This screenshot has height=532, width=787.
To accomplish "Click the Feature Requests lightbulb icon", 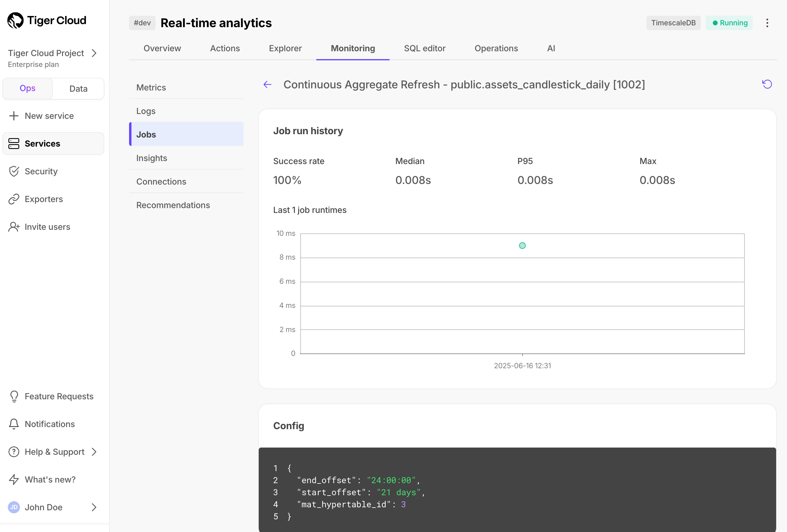I will [x=14, y=396].
